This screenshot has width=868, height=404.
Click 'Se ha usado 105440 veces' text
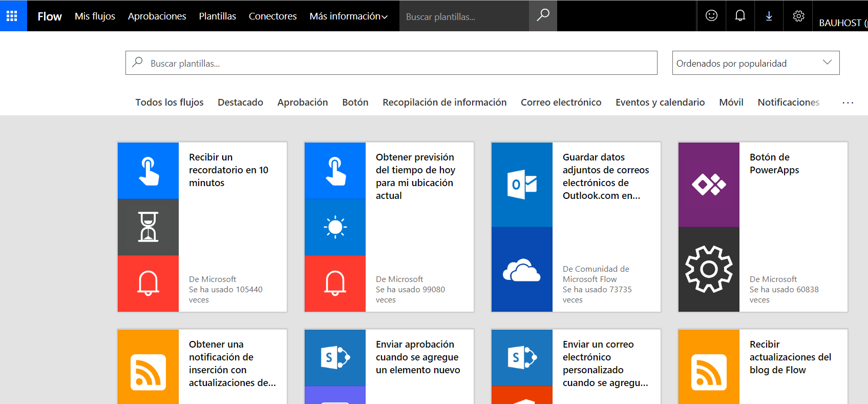pyautogui.click(x=226, y=295)
